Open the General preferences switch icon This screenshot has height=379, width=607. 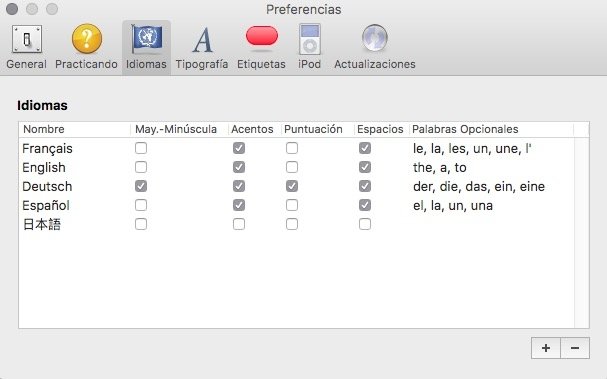[27, 39]
